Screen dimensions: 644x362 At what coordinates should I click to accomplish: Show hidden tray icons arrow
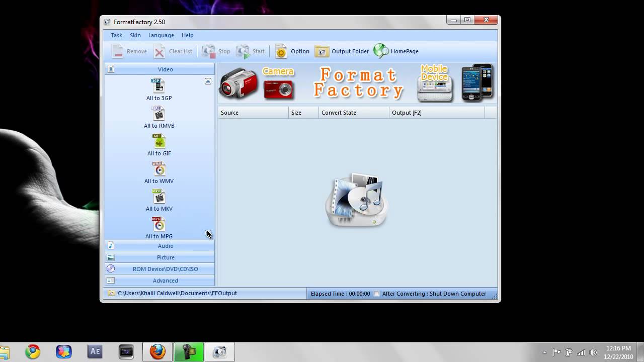click(545, 352)
